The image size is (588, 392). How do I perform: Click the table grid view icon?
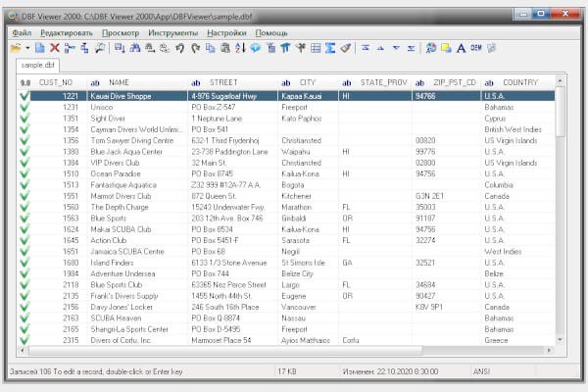coord(316,48)
